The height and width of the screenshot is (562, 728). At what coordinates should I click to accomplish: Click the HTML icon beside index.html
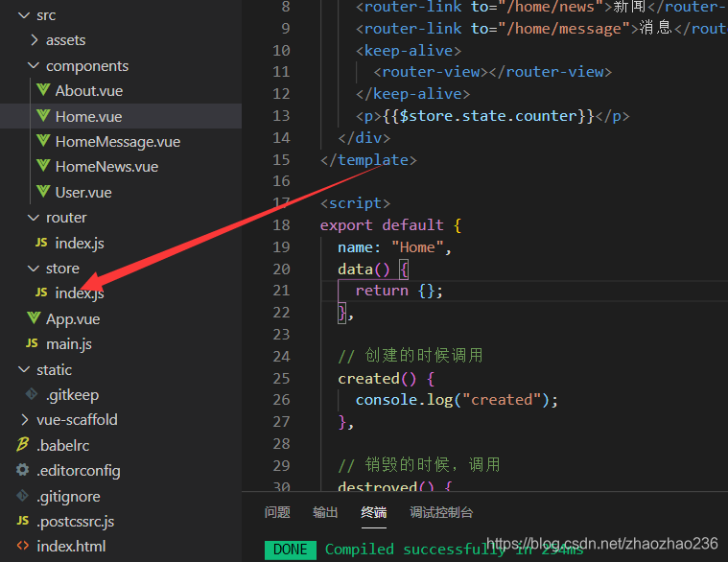(x=23, y=547)
